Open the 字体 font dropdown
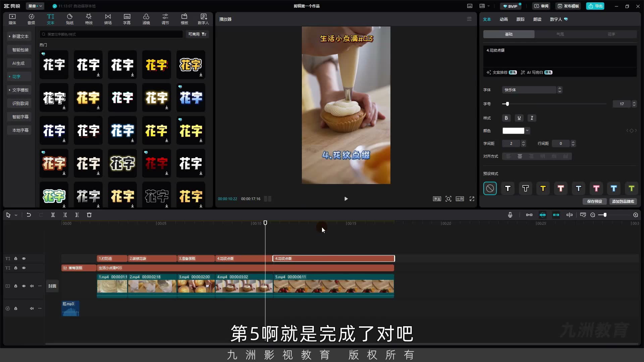This screenshot has height=362, width=644. click(x=532, y=90)
